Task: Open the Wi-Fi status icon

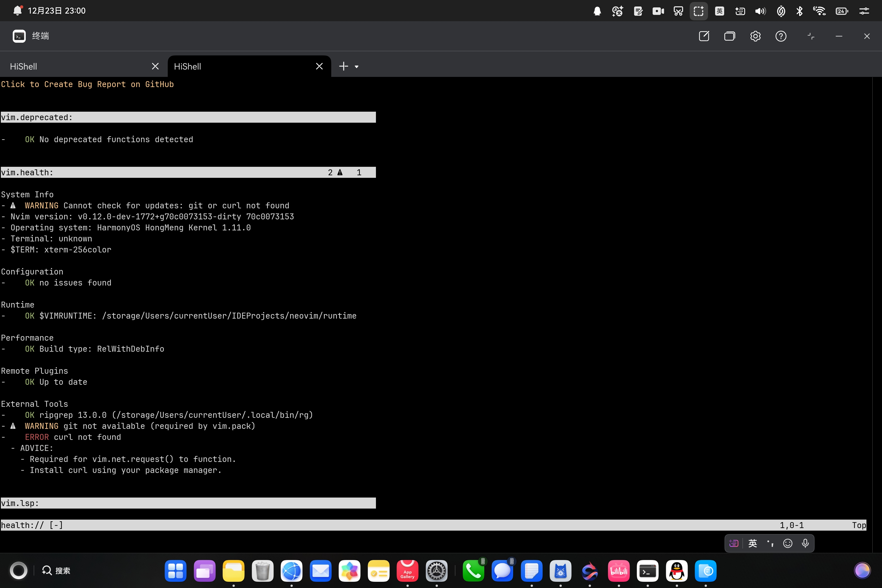Action: pos(819,11)
